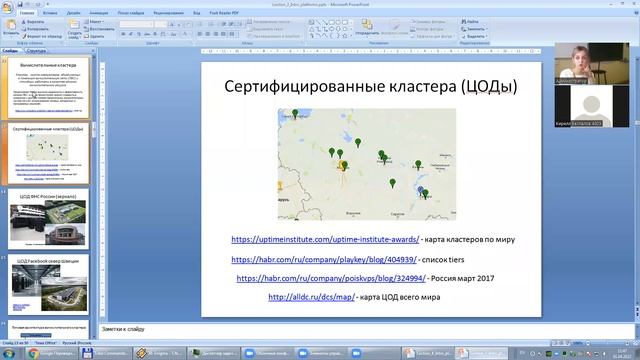640x360 pixels.
Task: Open the Показ слайдов ribbon tab
Action: pyautogui.click(x=131, y=13)
